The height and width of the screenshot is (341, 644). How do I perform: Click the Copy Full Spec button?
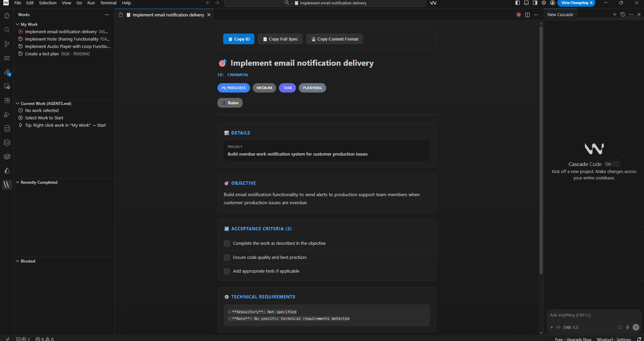[280, 39]
